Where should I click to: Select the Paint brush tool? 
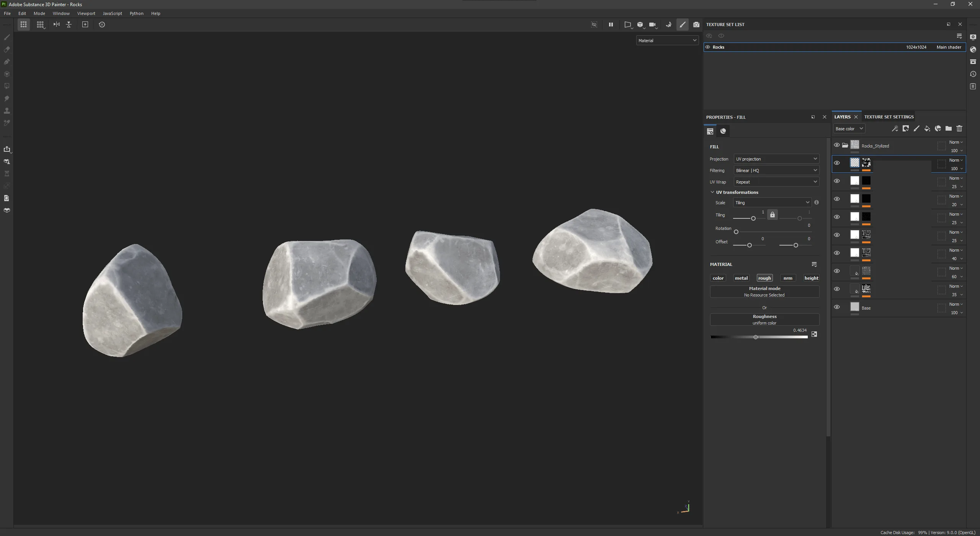pos(7,37)
